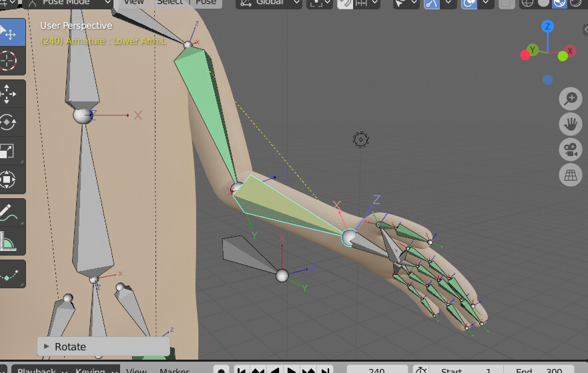
Task: Switch to solid viewport shading
Action: pyautogui.click(x=543, y=3)
